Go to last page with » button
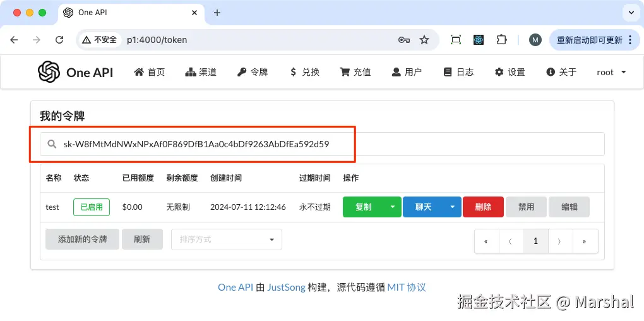The width and height of the screenshot is (644, 321). pyautogui.click(x=585, y=241)
